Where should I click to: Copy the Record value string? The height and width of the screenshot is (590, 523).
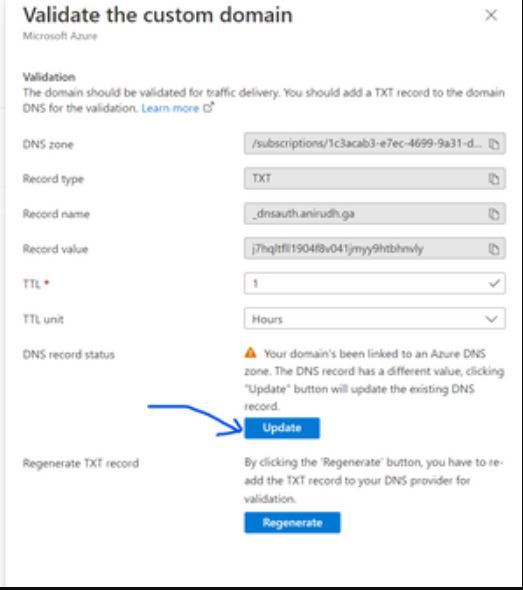(494, 249)
